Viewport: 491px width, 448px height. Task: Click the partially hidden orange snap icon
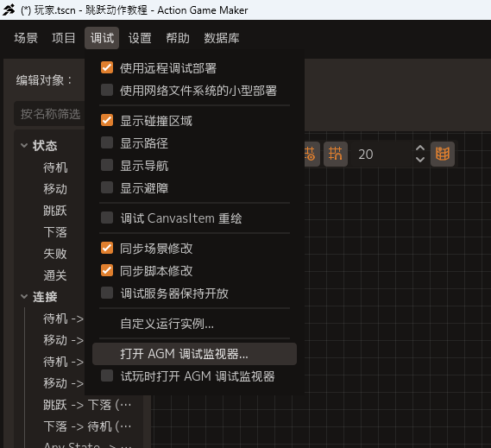(x=312, y=154)
